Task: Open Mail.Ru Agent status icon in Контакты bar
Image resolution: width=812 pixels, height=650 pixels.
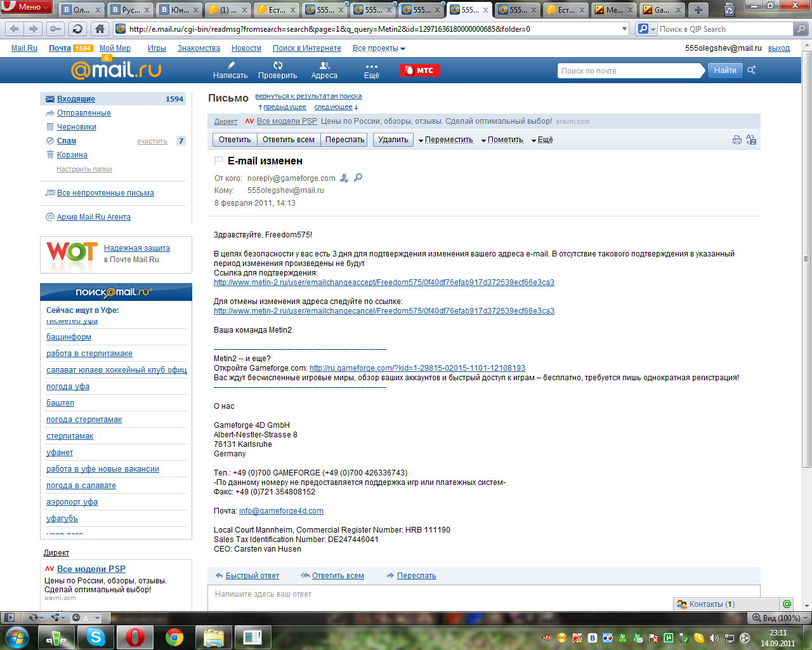Action: tap(787, 604)
